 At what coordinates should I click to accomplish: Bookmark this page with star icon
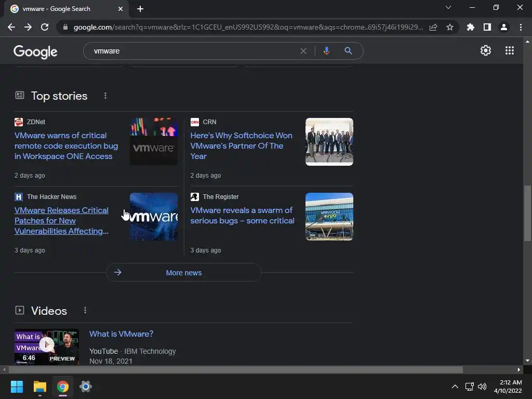point(450,27)
